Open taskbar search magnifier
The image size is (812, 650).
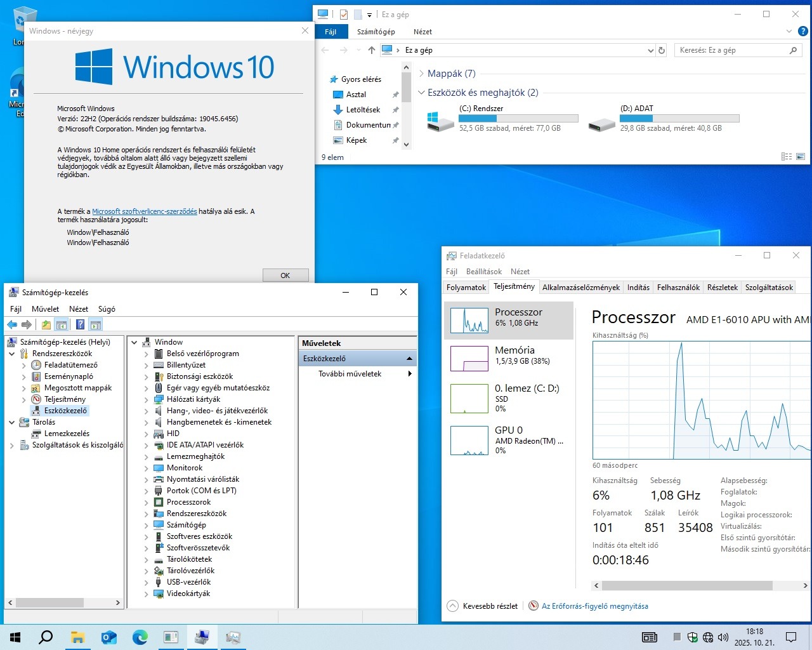(x=46, y=637)
